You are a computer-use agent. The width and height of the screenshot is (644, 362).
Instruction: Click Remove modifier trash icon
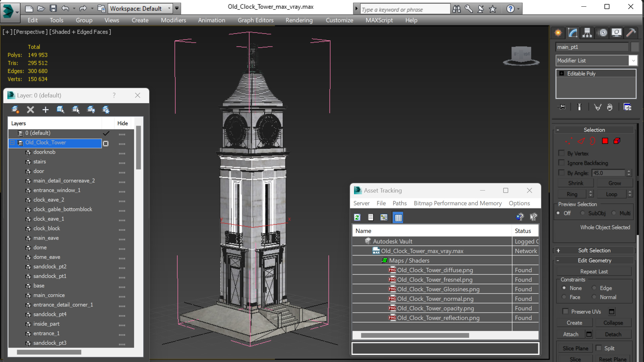610,107
